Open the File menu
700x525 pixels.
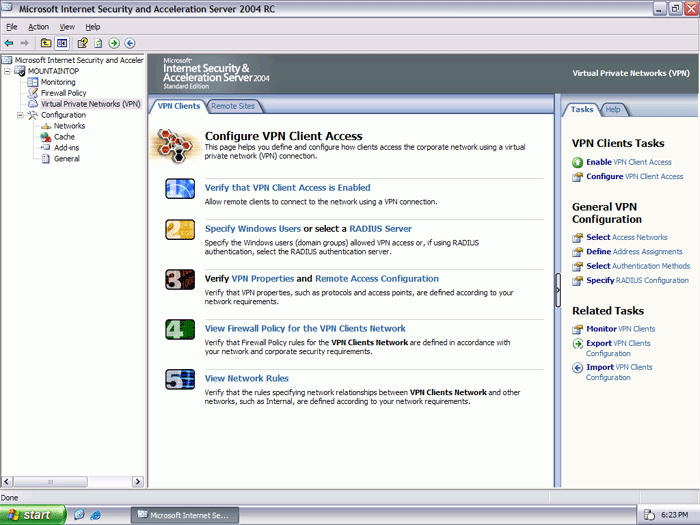tap(12, 27)
